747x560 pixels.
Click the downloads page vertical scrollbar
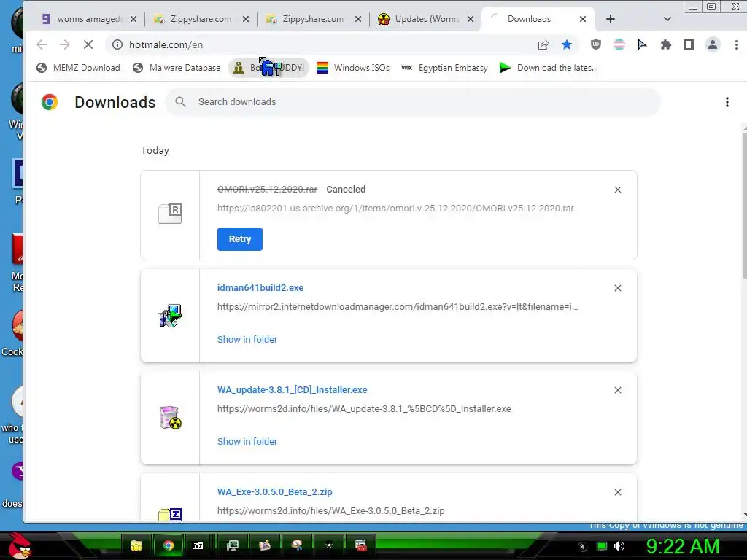coord(745,205)
